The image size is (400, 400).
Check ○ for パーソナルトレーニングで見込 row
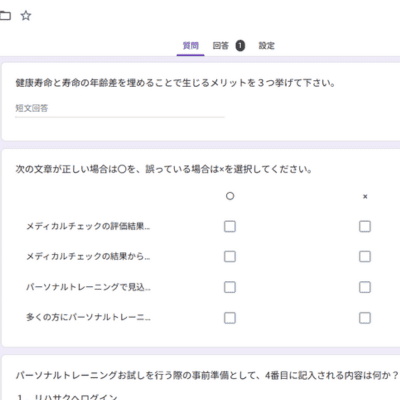[x=230, y=287]
